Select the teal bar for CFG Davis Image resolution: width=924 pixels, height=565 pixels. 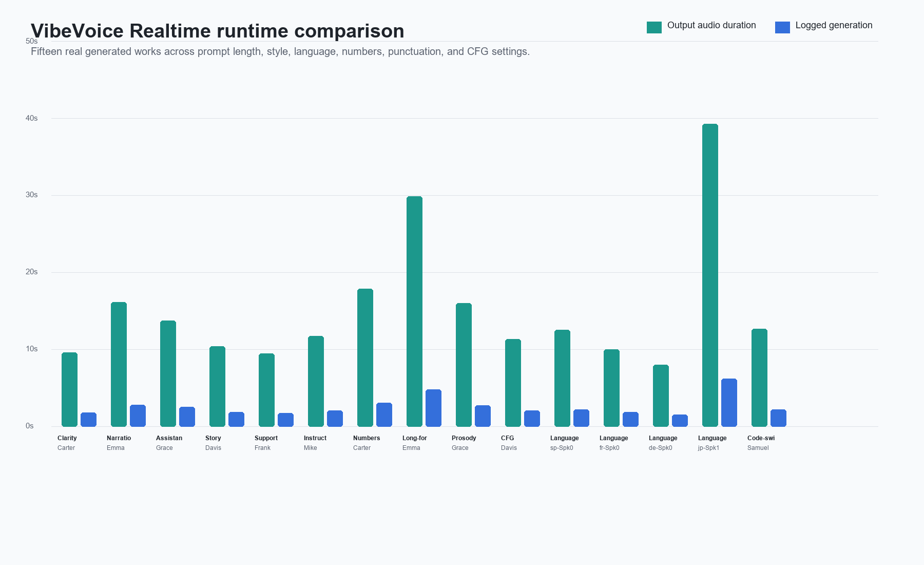click(x=513, y=383)
